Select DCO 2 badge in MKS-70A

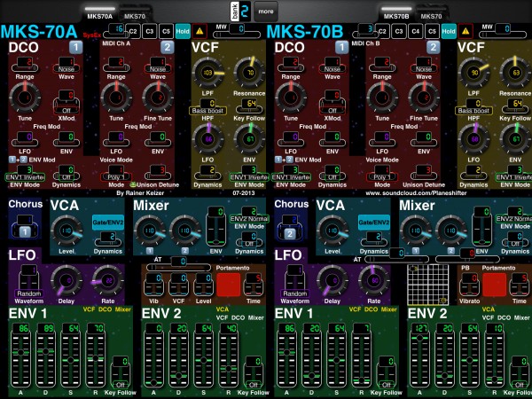(168, 48)
